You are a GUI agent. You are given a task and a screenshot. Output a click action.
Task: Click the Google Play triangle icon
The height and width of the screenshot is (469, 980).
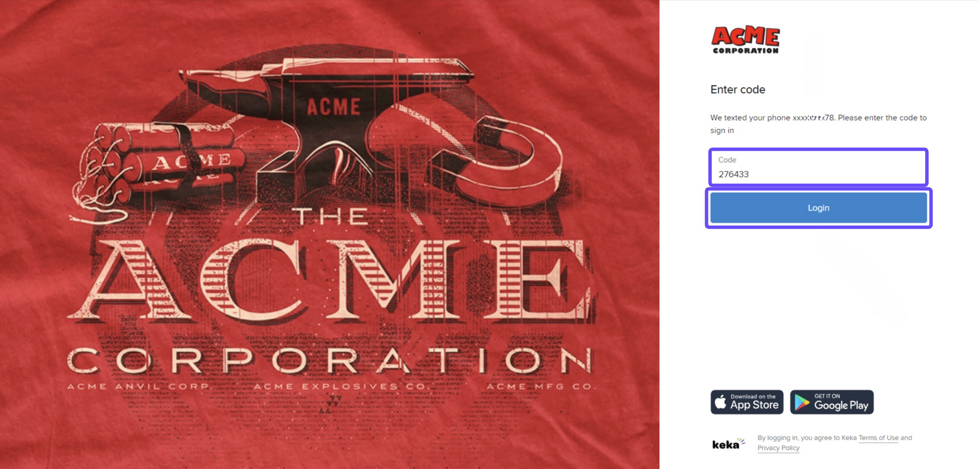(802, 402)
